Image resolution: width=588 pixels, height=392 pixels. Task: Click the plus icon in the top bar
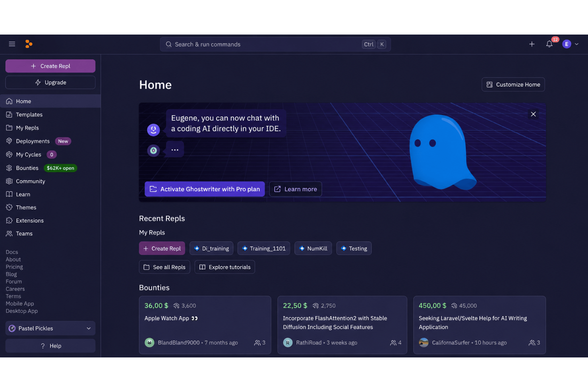click(532, 44)
